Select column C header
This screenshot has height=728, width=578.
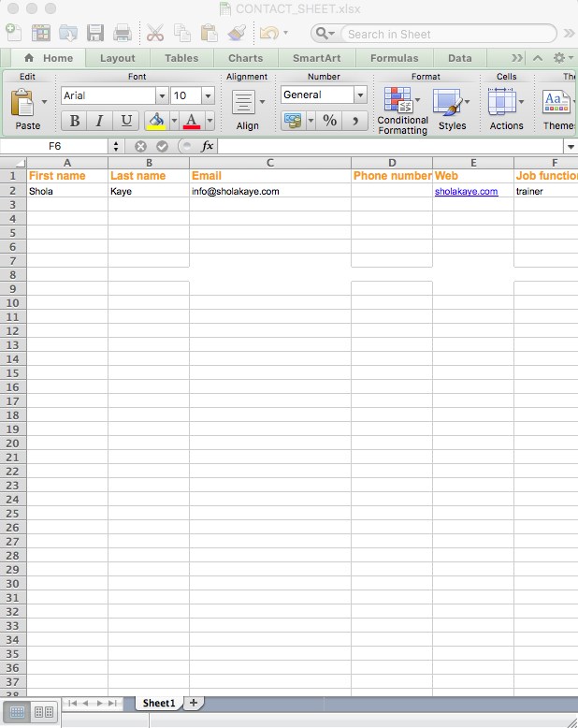click(270, 163)
